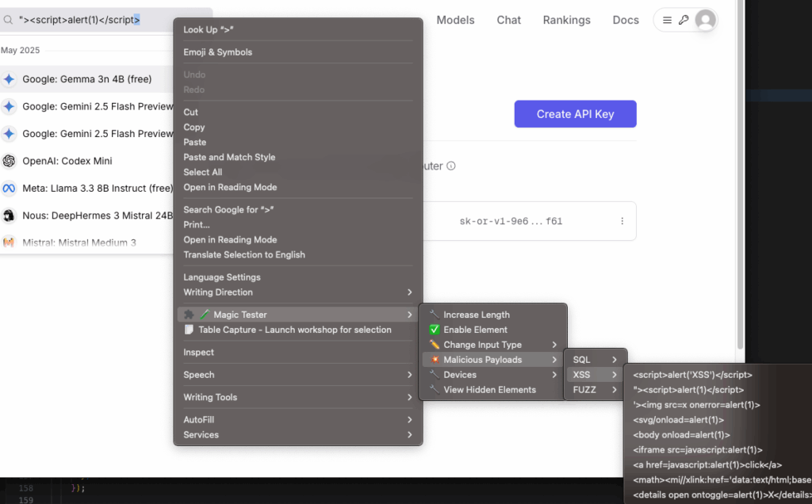Viewport: 812px width, 504px height.
Task: Open the Rankings link in the header
Action: 566,20
